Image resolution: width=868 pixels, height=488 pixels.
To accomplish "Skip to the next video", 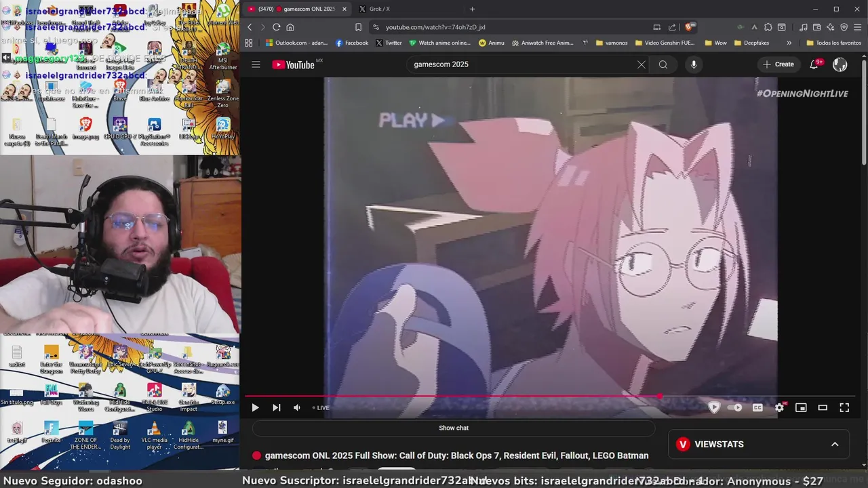I will [276, 407].
